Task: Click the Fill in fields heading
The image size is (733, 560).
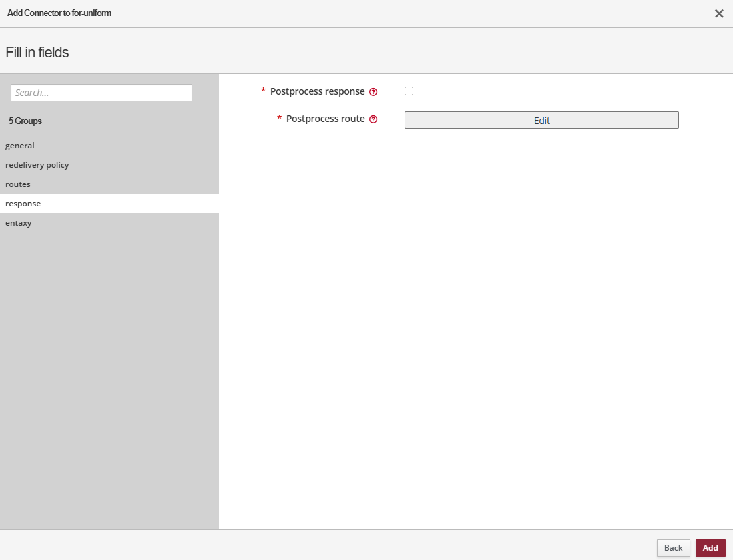Action: 37,52
